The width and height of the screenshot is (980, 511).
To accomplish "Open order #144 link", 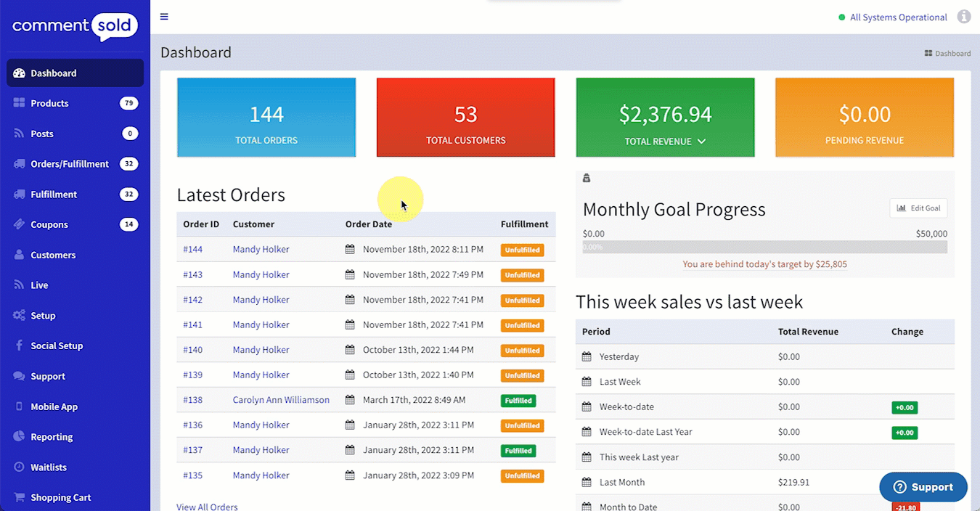I will pos(192,250).
